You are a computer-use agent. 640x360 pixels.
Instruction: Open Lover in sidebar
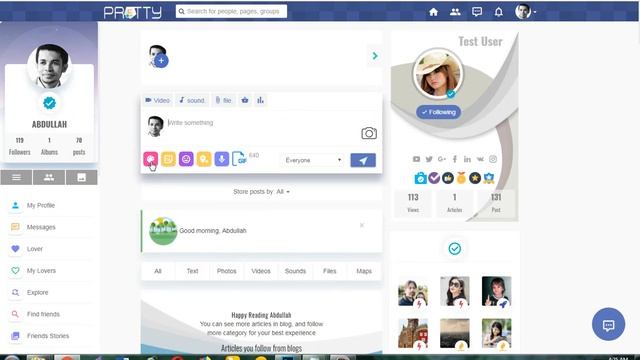49,249
